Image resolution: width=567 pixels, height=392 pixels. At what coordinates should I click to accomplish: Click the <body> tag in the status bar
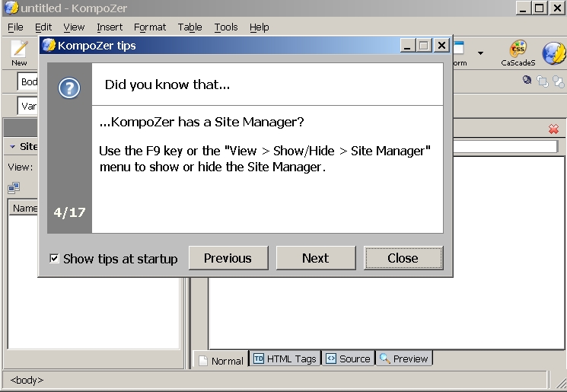[x=27, y=380]
